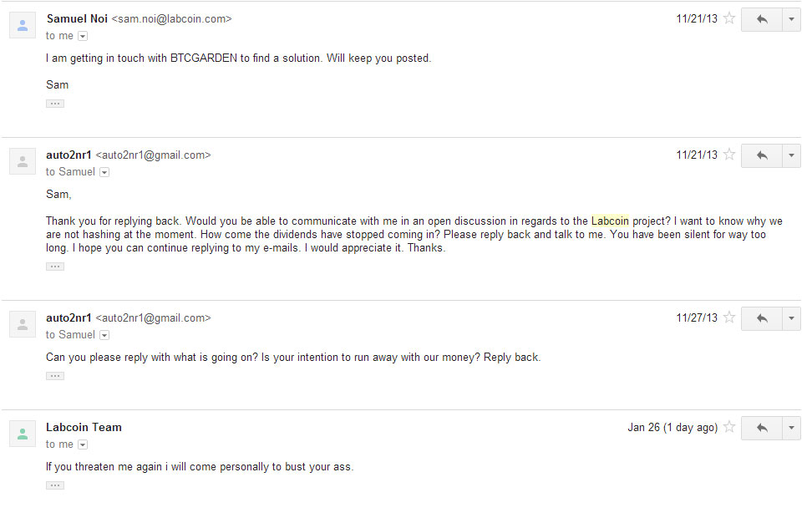Show recipient details on Labcoin Team email
Screen dimensions: 812x518
[83, 445]
